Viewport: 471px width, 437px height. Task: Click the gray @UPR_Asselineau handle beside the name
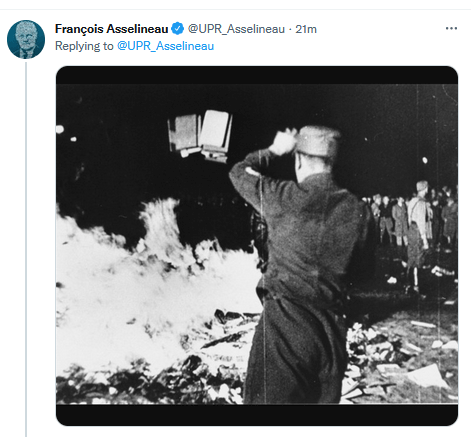coord(236,29)
